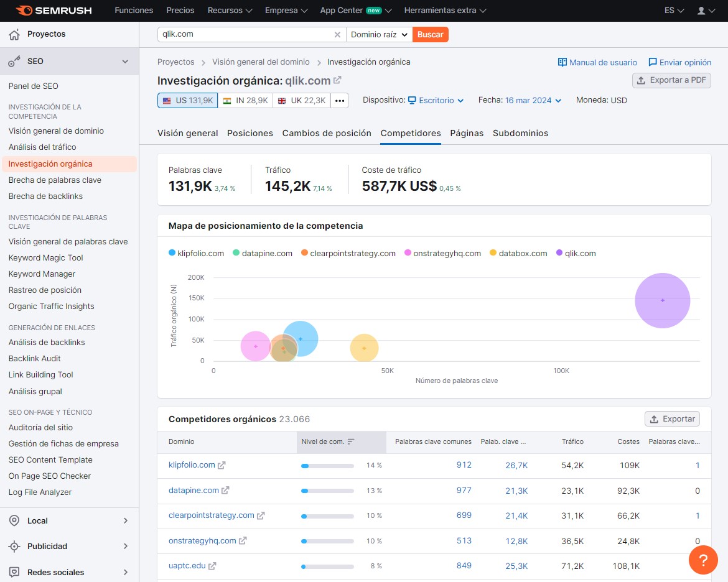Clear the domain search field with X
This screenshot has width=728, height=582.
337,35
